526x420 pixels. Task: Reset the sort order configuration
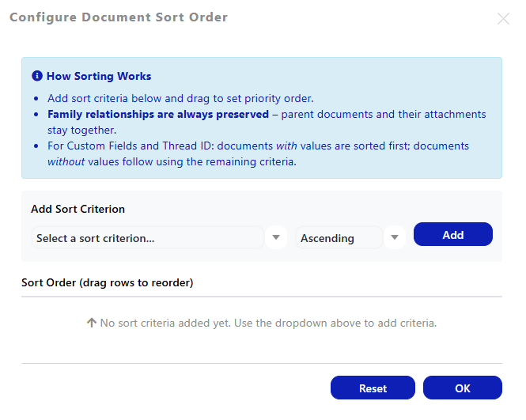tap(373, 388)
